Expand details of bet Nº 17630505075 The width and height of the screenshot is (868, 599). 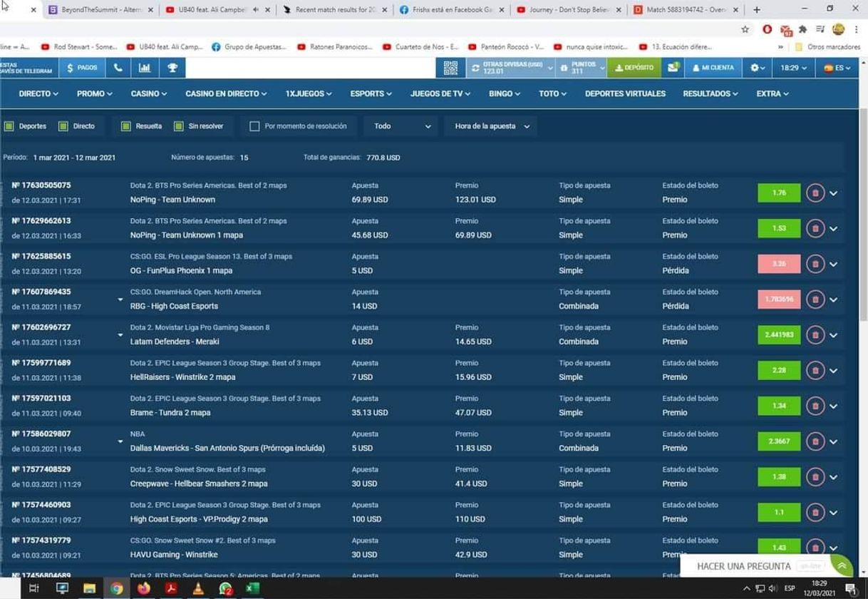tap(834, 193)
